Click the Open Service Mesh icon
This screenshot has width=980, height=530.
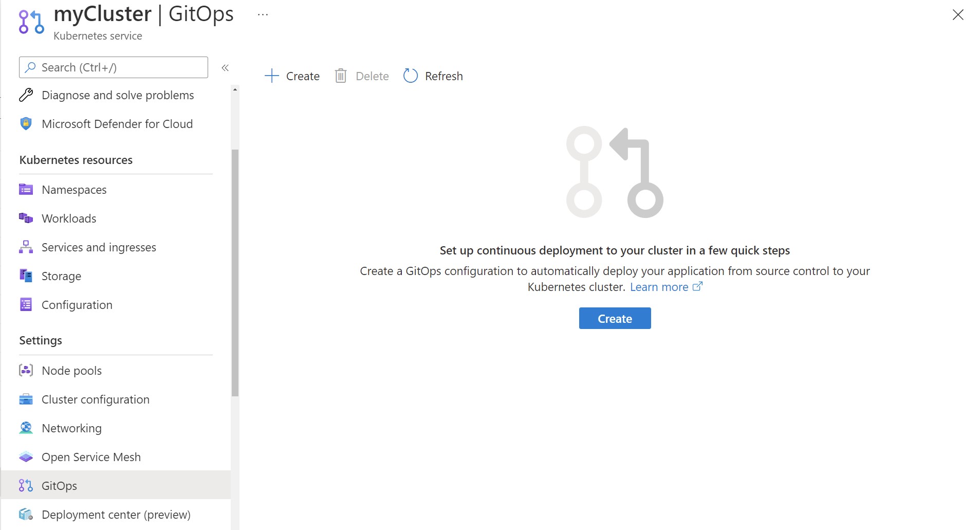point(26,457)
